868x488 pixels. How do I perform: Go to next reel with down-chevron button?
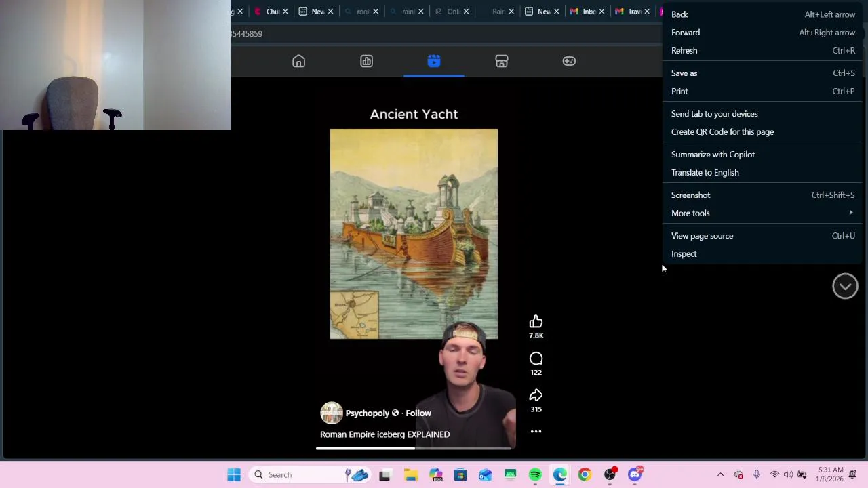point(845,286)
